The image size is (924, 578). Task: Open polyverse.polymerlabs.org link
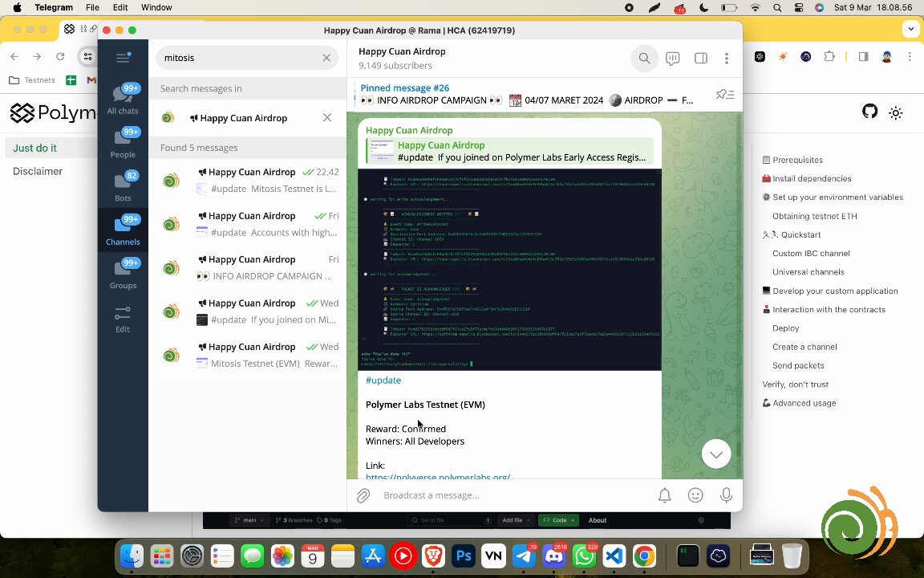[438, 477]
